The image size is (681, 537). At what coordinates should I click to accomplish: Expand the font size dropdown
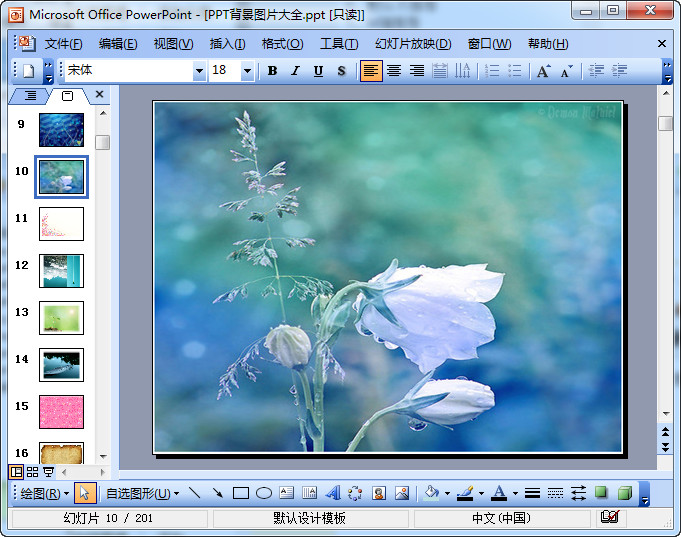tap(247, 71)
